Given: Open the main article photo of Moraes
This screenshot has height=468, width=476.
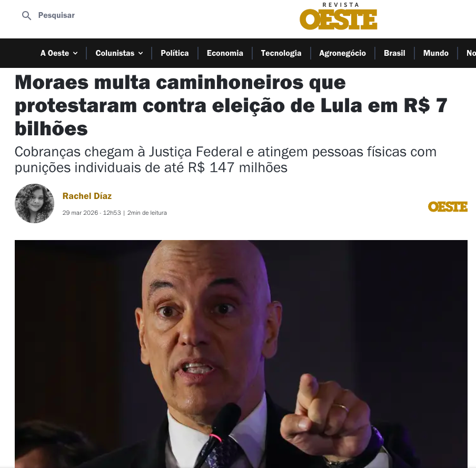Looking at the screenshot, I should pos(241,354).
